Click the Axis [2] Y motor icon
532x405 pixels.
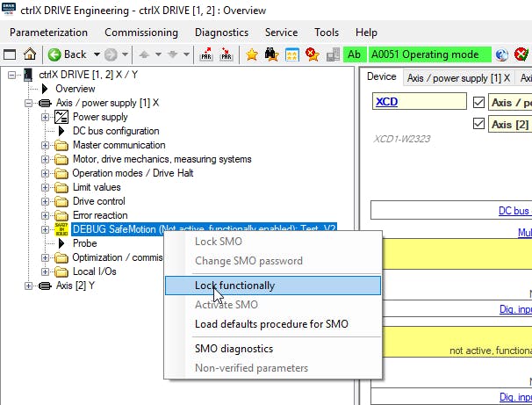point(45,286)
